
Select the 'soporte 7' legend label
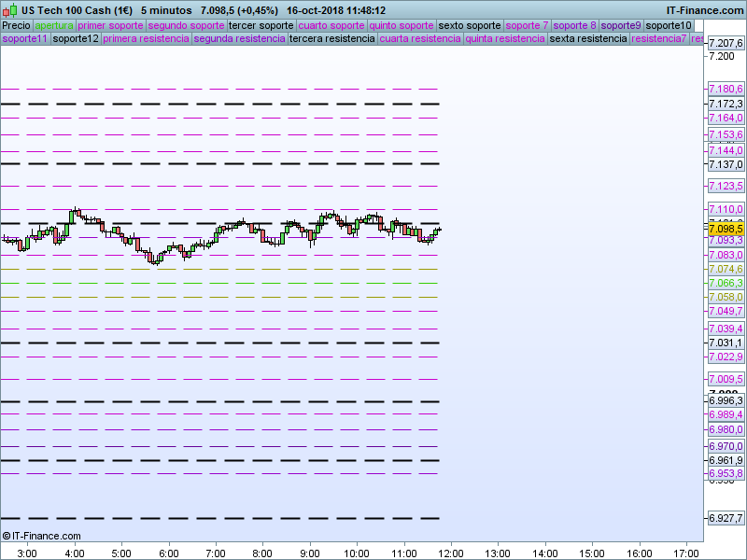coord(527,26)
